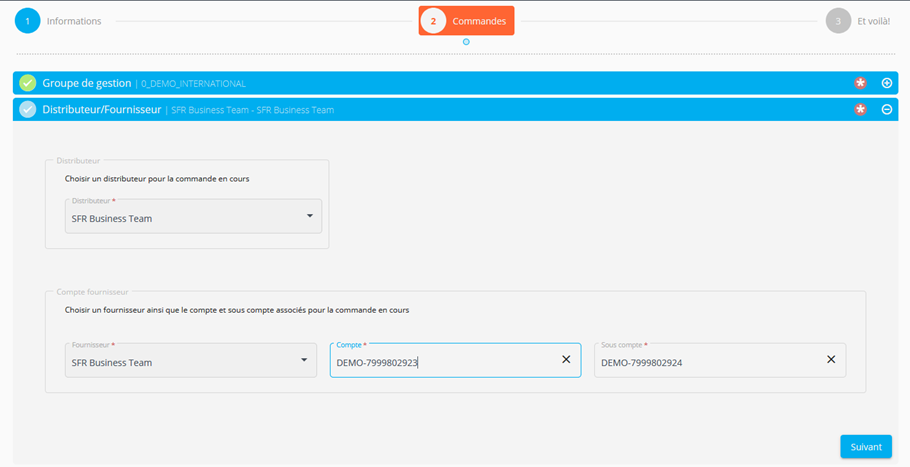Expand the Groupe de gestion section with plus icon
Viewport: 910px width, 467px height.
[886, 83]
